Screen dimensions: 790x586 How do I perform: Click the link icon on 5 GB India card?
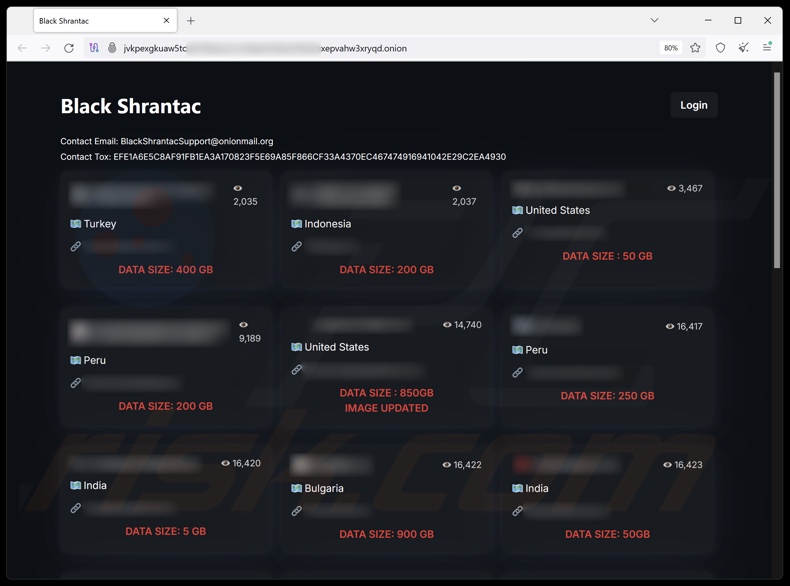click(76, 508)
